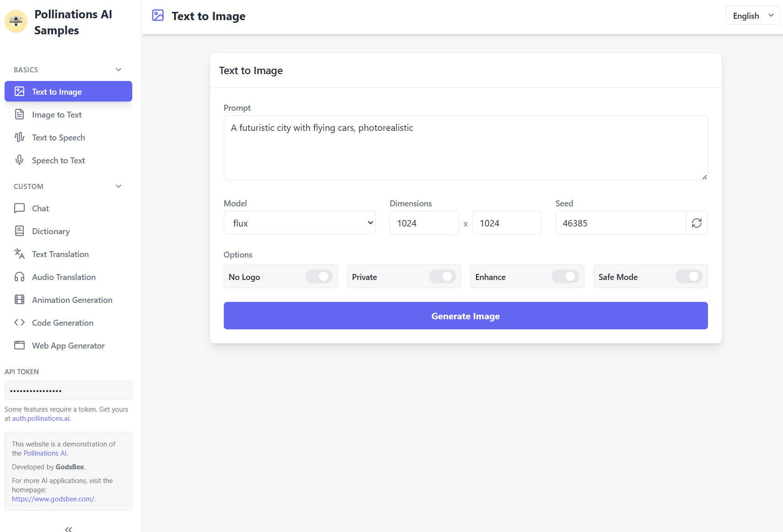This screenshot has height=532, width=783.
Task: Open the auth.pollinations.ai link
Action: pos(41,419)
